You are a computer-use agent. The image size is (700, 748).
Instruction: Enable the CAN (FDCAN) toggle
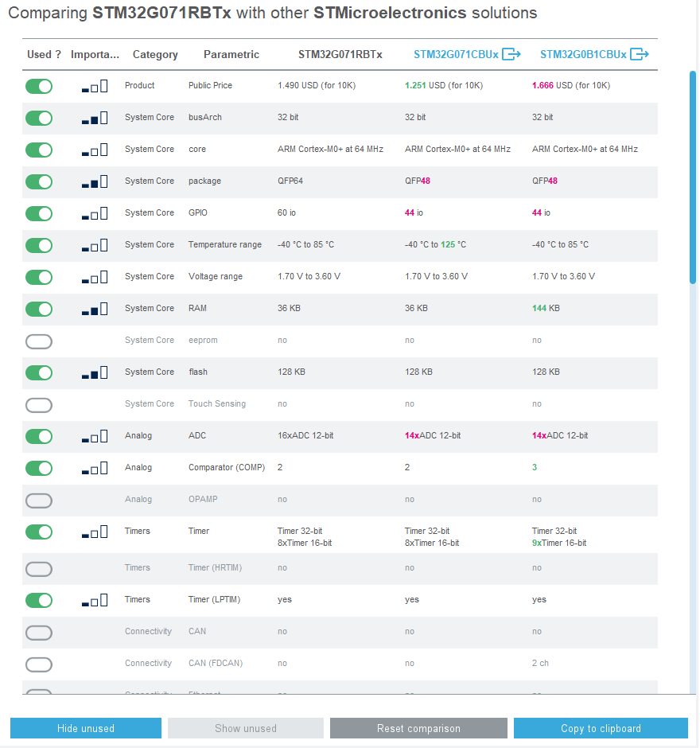[39, 664]
